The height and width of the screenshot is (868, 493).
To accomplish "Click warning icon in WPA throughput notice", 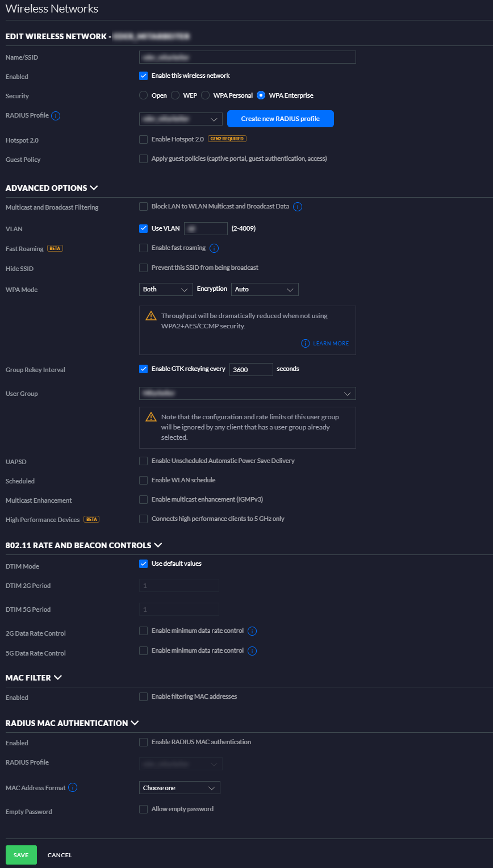I will pyautogui.click(x=151, y=316).
